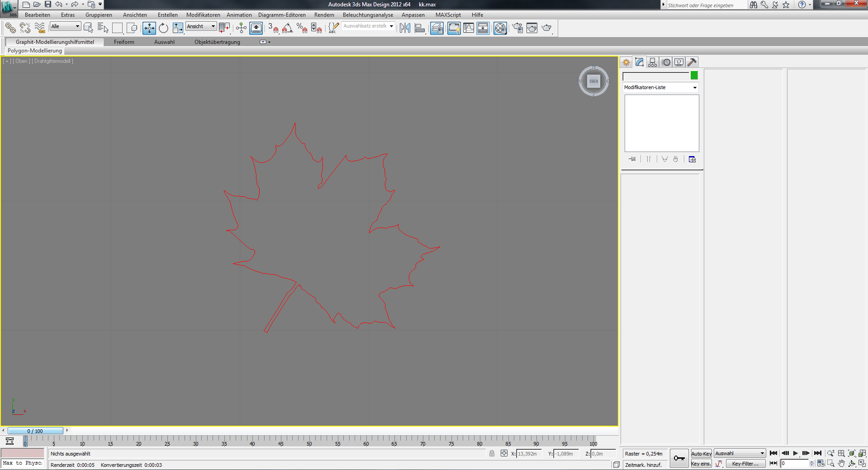Open the Layer Manager icon
868x470 pixels.
(437, 28)
